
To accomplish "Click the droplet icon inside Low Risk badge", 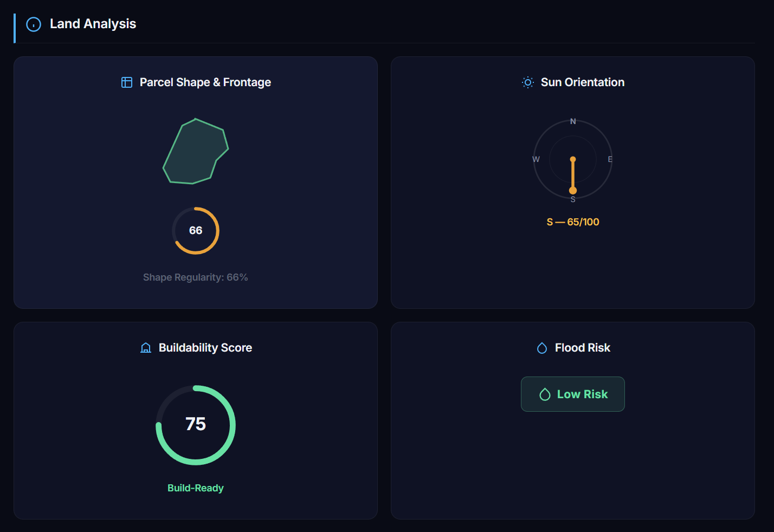I will coord(545,394).
